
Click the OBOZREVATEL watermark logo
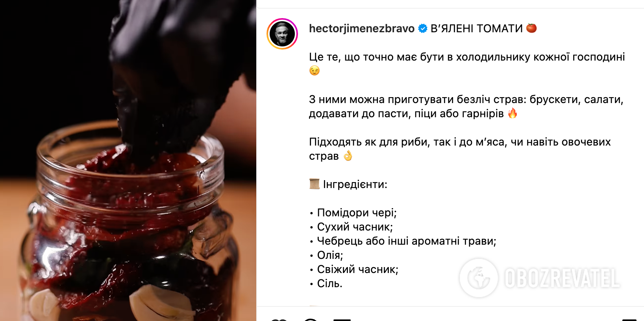(x=539, y=278)
